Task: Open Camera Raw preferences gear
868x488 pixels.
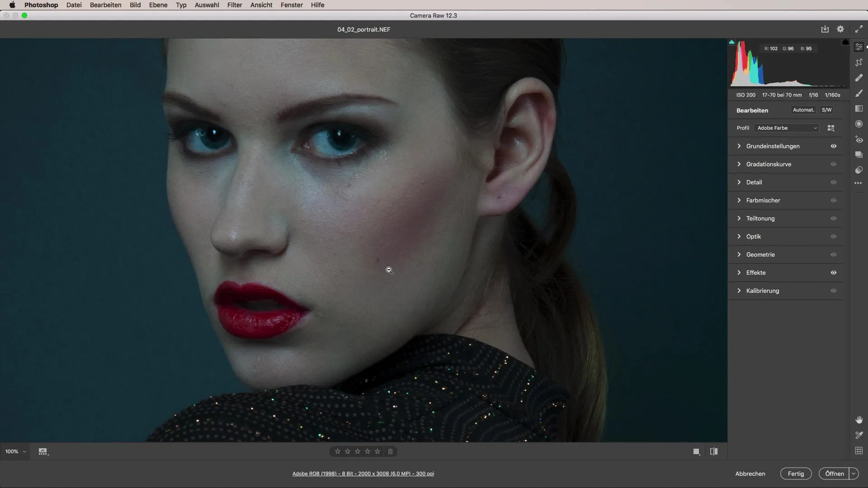Action: tap(840, 29)
